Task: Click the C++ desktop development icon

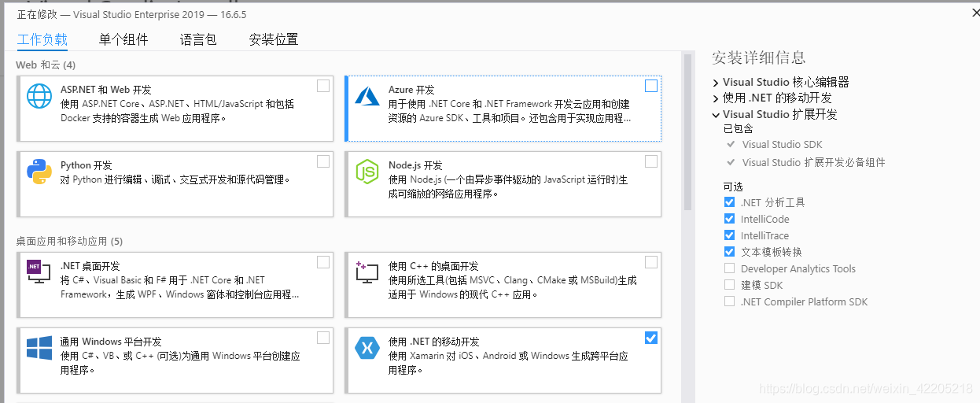Action: [367, 272]
